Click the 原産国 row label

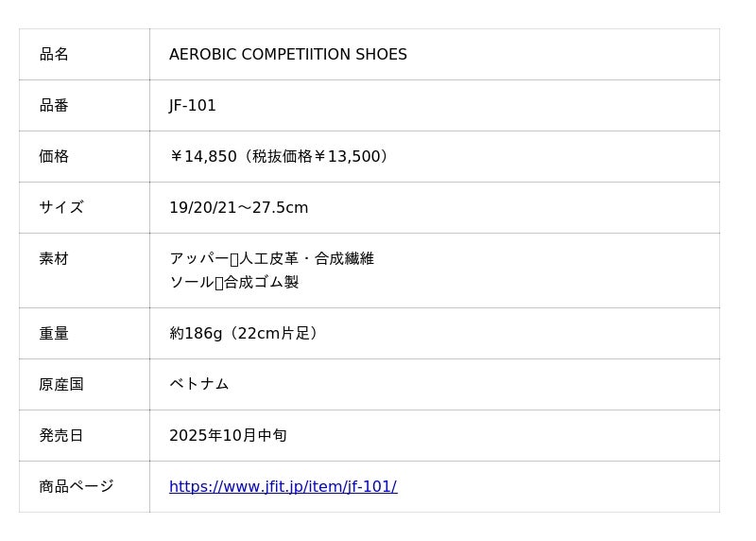(61, 384)
